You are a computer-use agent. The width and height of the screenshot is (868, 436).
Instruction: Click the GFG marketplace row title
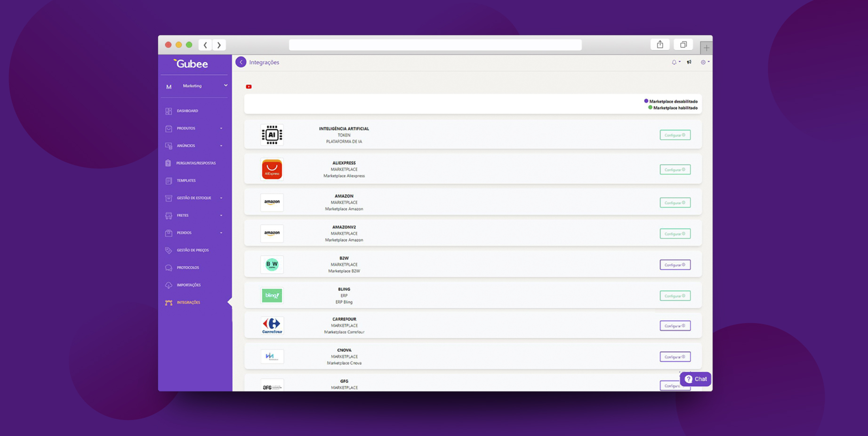pyautogui.click(x=344, y=381)
